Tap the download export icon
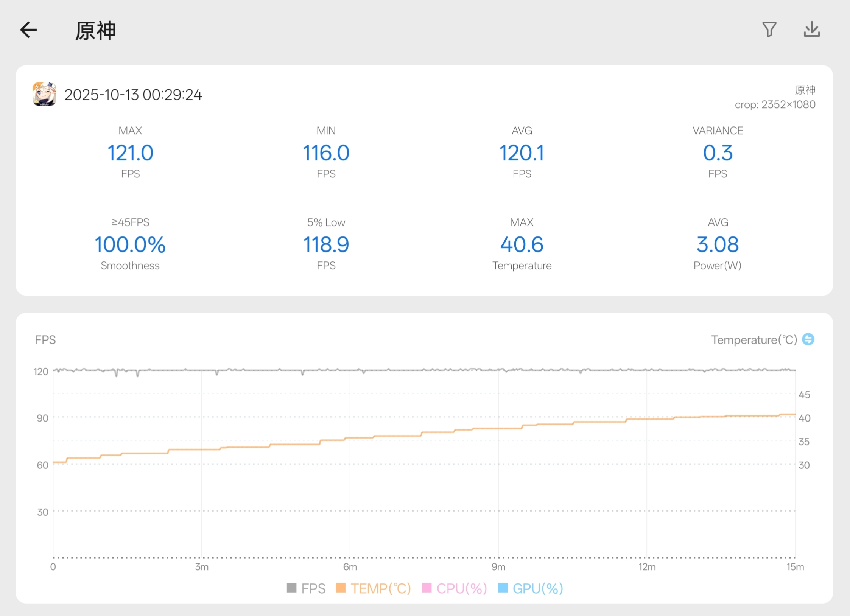Image resolution: width=850 pixels, height=616 pixels. (x=811, y=30)
